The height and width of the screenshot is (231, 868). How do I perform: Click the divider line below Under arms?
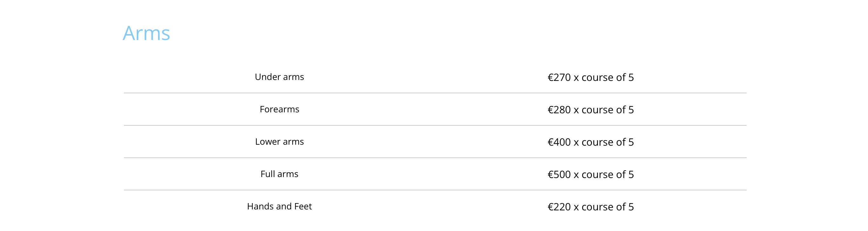[x=435, y=93]
